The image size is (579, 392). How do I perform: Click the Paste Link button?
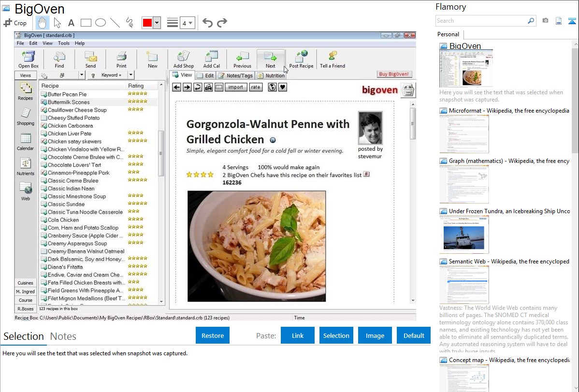click(x=298, y=335)
